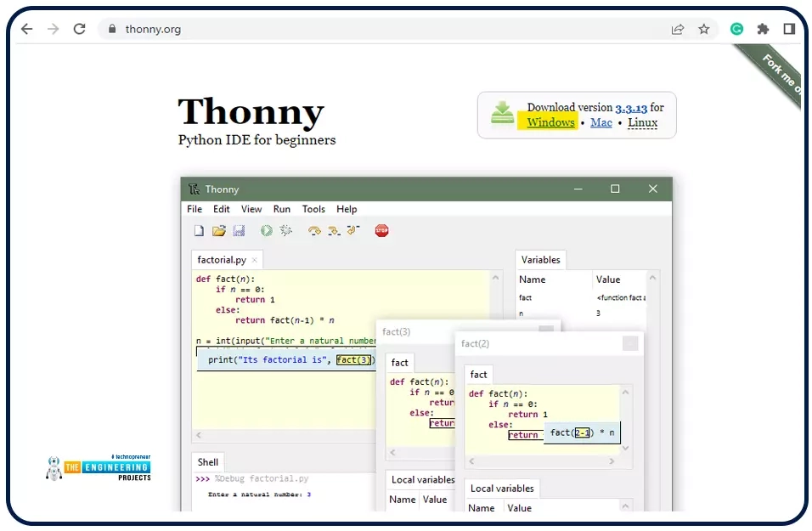Viewport: 812px width, 531px height.
Task: Close the factorial.py tab
Action: pos(254,260)
